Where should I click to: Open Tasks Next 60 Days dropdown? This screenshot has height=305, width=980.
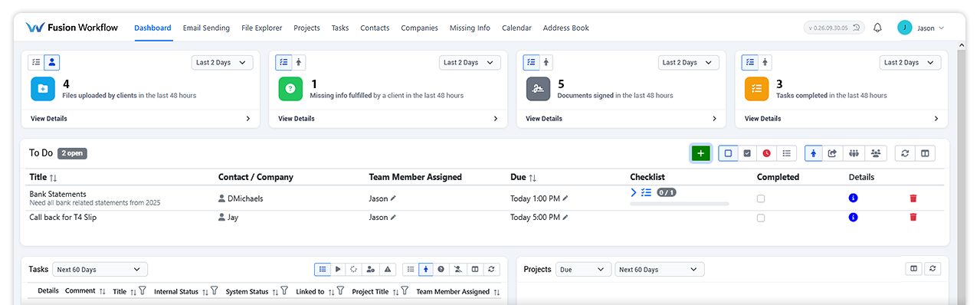[100, 270]
